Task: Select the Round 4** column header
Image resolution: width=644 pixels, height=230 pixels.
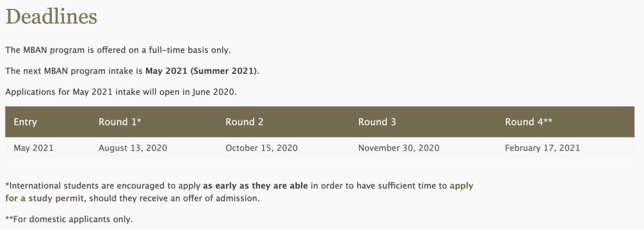Action: click(x=528, y=122)
